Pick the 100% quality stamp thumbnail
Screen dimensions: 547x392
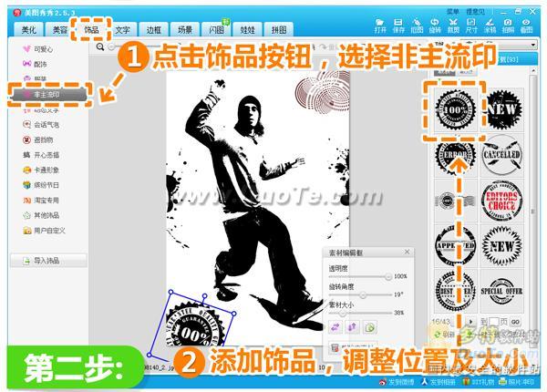click(x=455, y=109)
